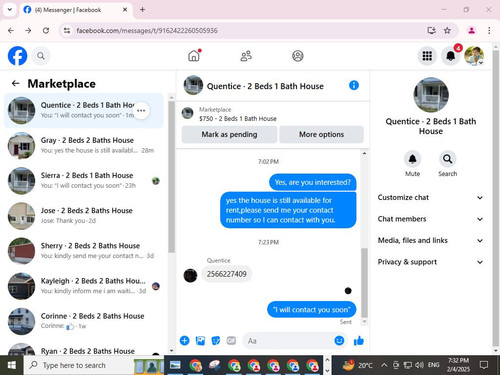Image resolution: width=500 pixels, height=375 pixels.
Task: Select the Messenger | Facebook browser tab
Action: 75,10
